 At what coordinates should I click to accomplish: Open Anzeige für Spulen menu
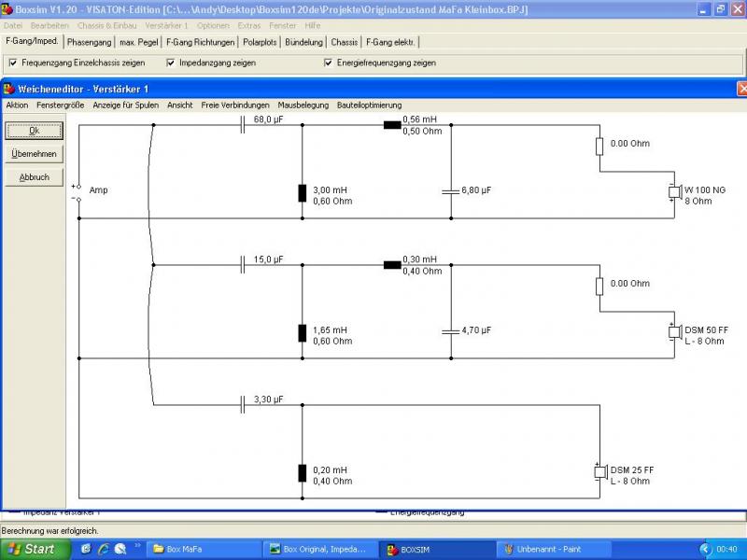(126, 105)
